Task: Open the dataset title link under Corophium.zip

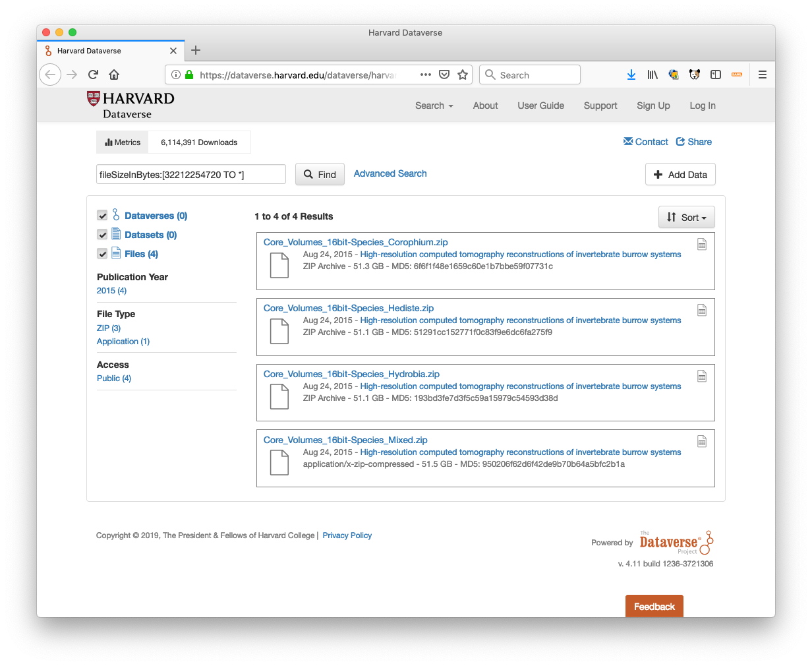Action: pyautogui.click(x=521, y=255)
